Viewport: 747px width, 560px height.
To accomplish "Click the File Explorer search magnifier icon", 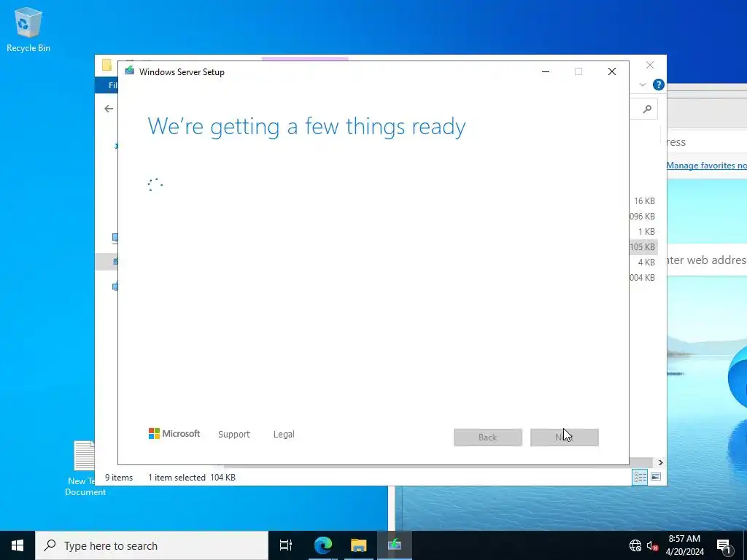I will coord(647,109).
